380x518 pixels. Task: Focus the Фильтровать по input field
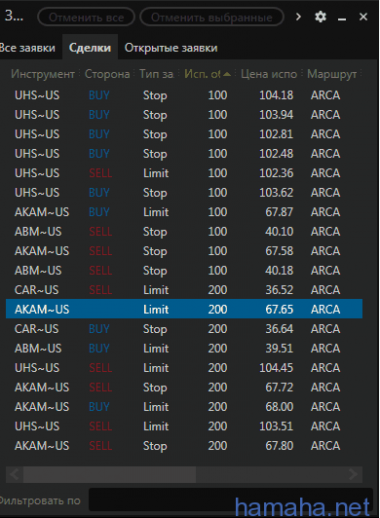(231, 500)
